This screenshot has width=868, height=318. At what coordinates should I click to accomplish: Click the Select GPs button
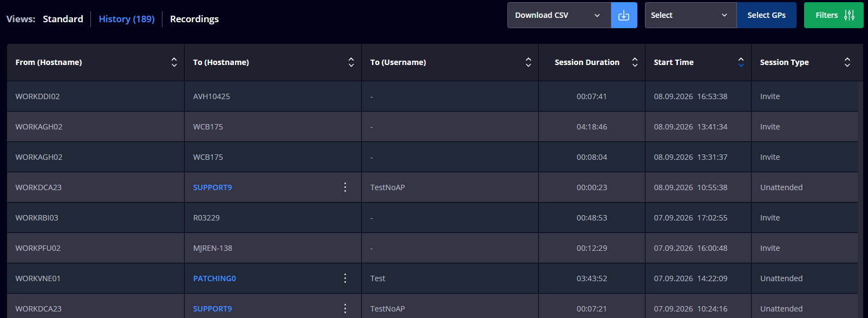(766, 15)
